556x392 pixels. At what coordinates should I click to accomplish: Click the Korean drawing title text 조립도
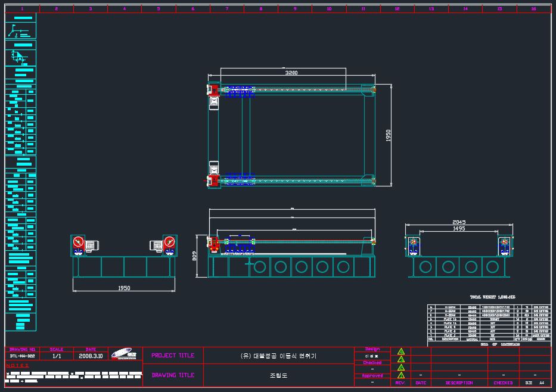coord(278,375)
